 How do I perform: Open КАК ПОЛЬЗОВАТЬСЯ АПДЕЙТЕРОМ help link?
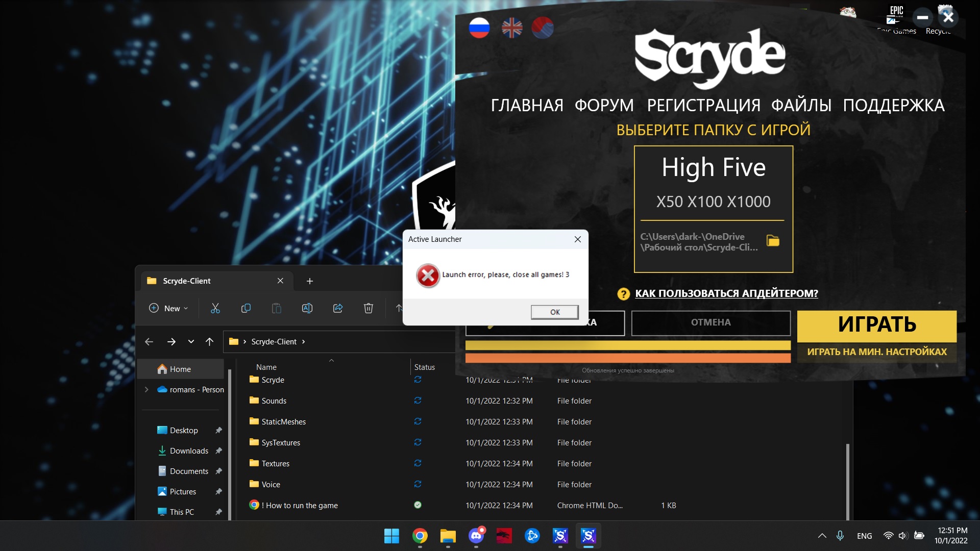(726, 293)
